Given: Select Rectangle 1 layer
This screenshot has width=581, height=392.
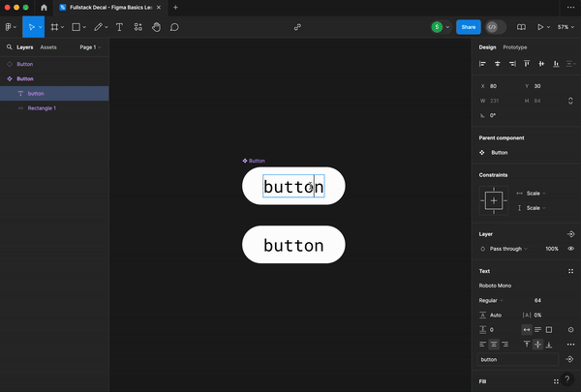Looking at the screenshot, I should click(54, 108).
